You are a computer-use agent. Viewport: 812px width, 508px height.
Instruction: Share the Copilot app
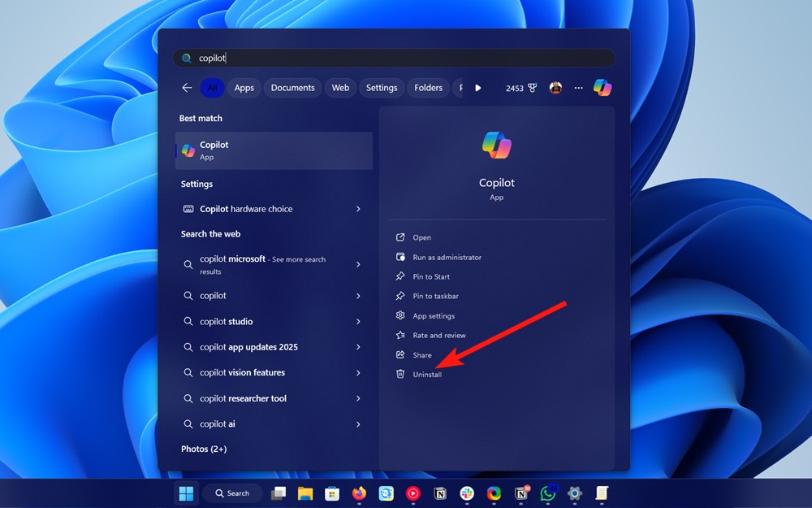(421, 354)
